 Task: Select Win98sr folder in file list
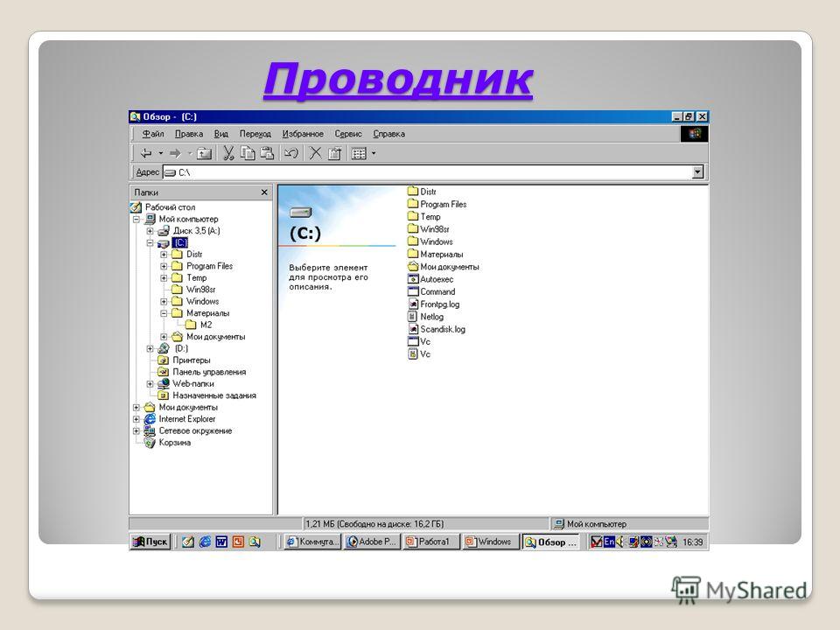click(x=429, y=229)
